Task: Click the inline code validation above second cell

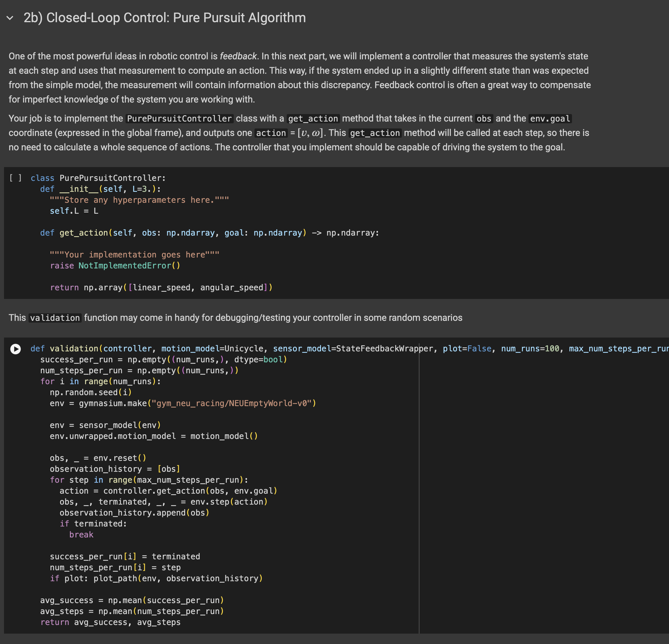Action: (x=55, y=318)
